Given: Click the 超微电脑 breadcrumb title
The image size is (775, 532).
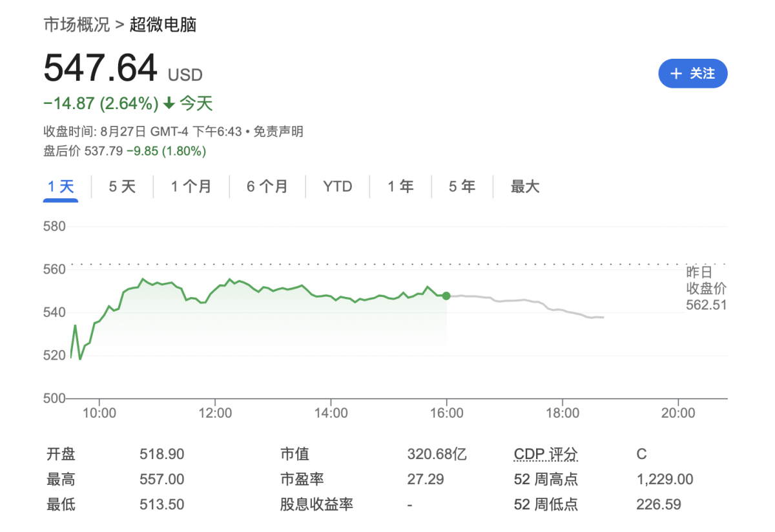Looking at the screenshot, I should pyautogui.click(x=163, y=25).
